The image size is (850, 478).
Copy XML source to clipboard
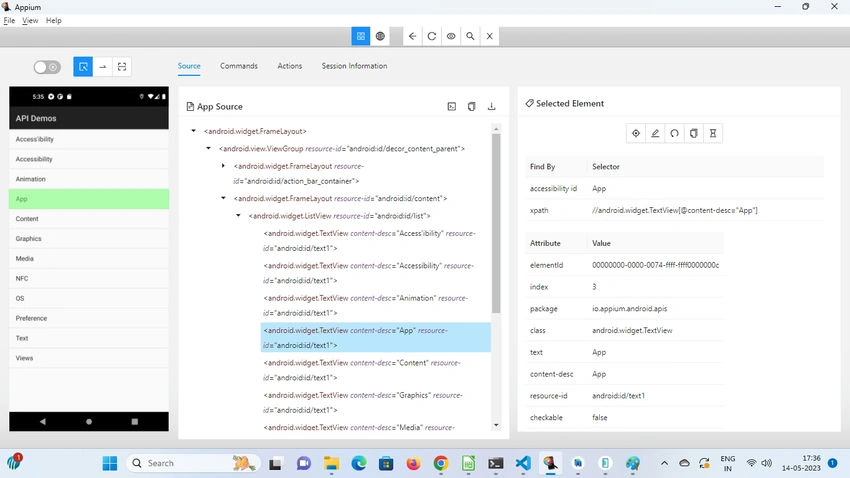point(472,107)
